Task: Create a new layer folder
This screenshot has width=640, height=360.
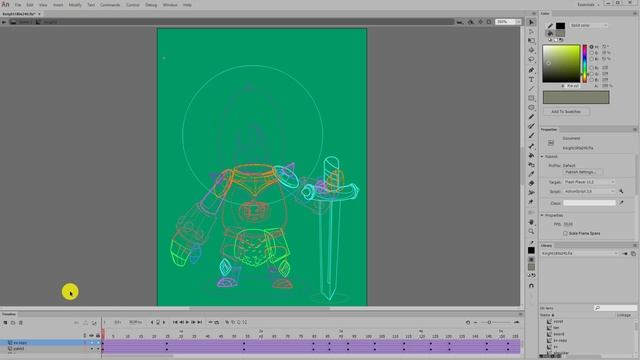Action: 13,322
